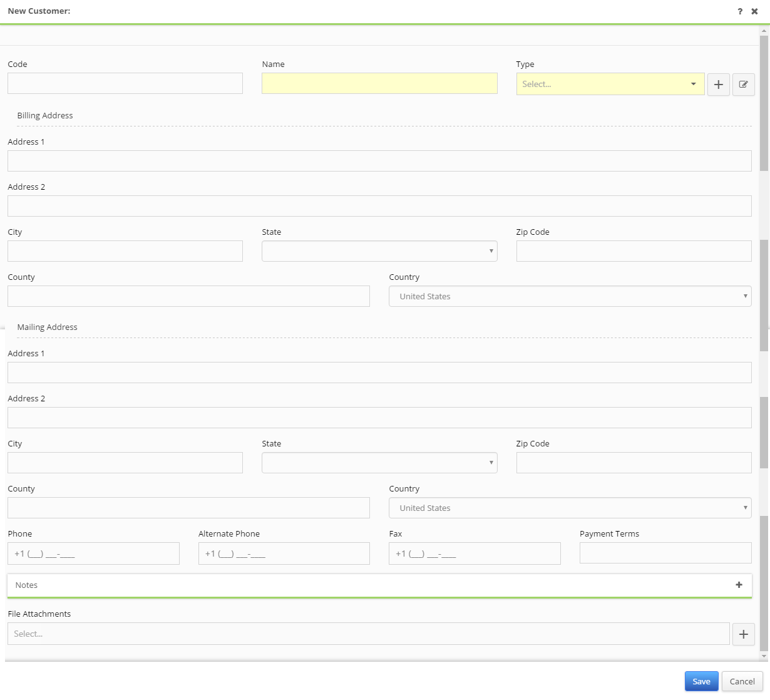Click the Alternate Phone field
Screen dimensions: 770x700
click(x=284, y=553)
